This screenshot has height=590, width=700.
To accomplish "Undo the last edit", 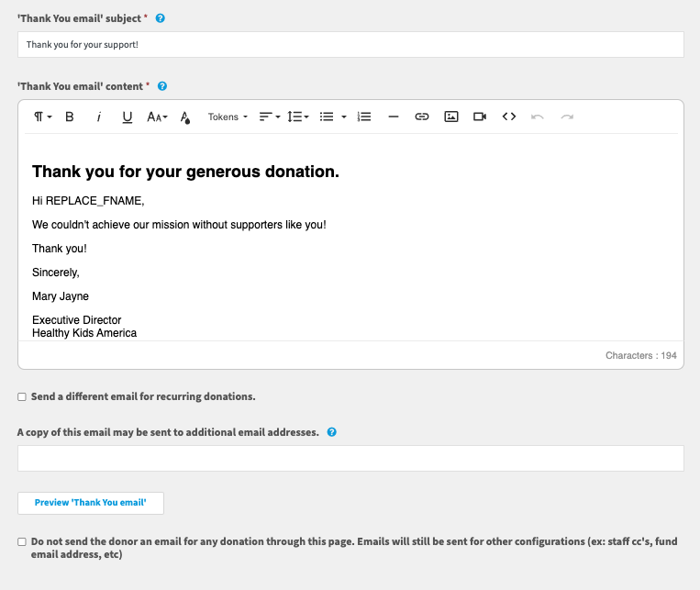I will [x=538, y=117].
